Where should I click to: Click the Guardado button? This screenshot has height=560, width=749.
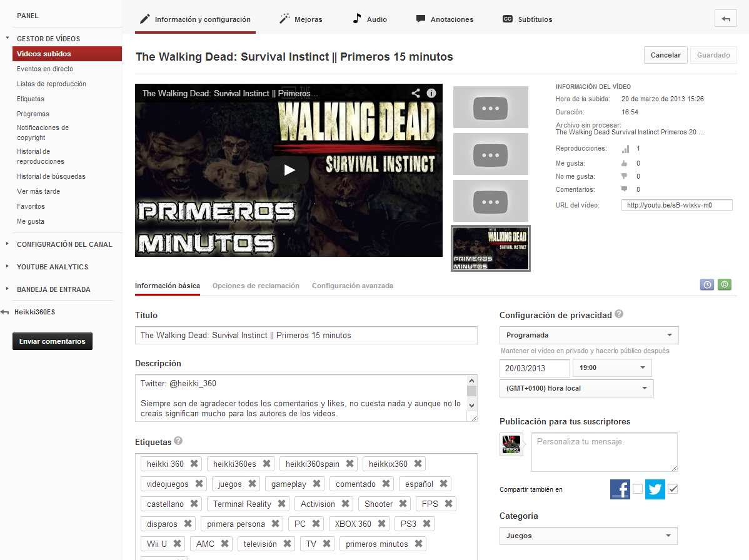713,55
